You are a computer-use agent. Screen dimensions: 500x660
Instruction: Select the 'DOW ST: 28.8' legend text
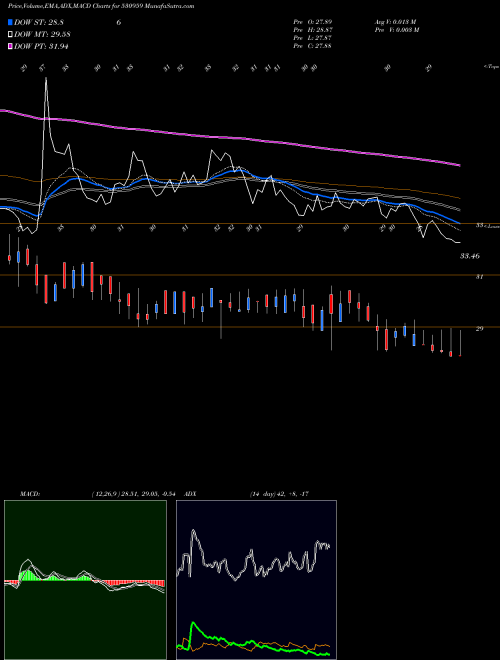tap(39, 22)
